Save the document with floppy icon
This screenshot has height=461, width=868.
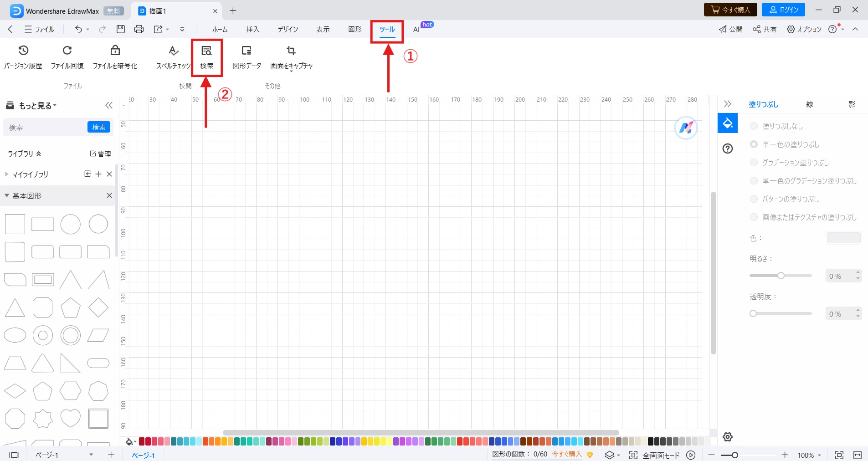[121, 29]
